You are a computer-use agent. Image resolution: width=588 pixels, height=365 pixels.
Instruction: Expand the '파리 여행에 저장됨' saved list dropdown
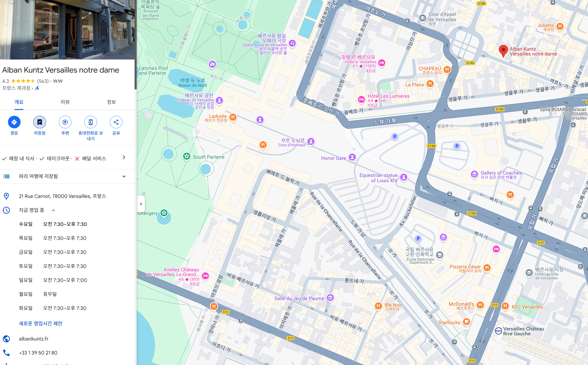(124, 176)
